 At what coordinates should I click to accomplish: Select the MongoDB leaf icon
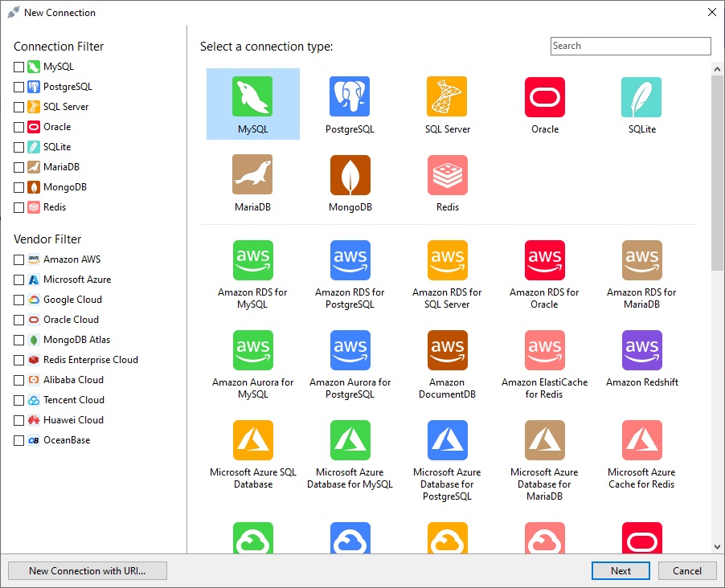[x=350, y=175]
